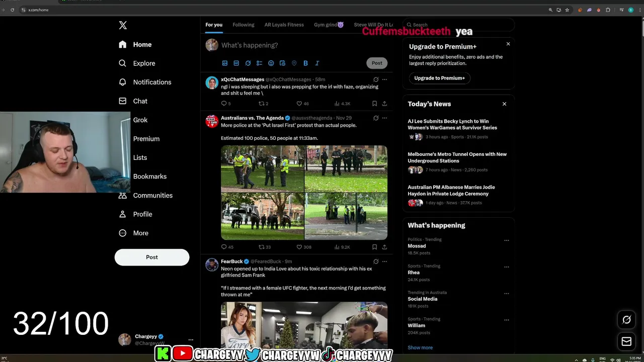Toggle italic formatting in composer
Image resolution: width=644 pixels, height=362 pixels.
317,63
